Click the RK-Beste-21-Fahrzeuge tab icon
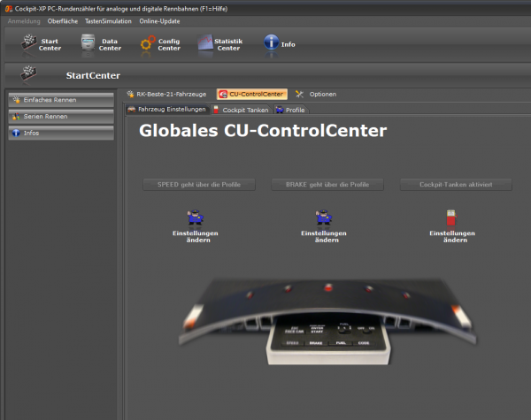 [130, 94]
